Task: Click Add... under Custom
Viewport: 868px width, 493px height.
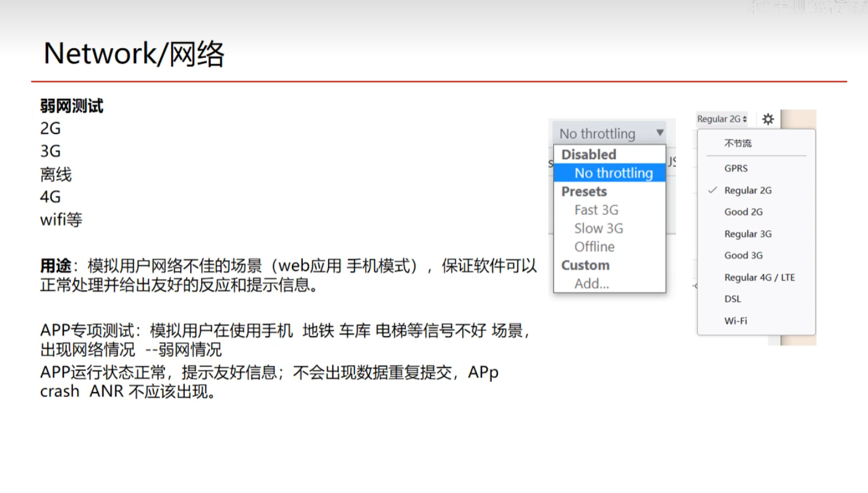Action: (x=591, y=284)
